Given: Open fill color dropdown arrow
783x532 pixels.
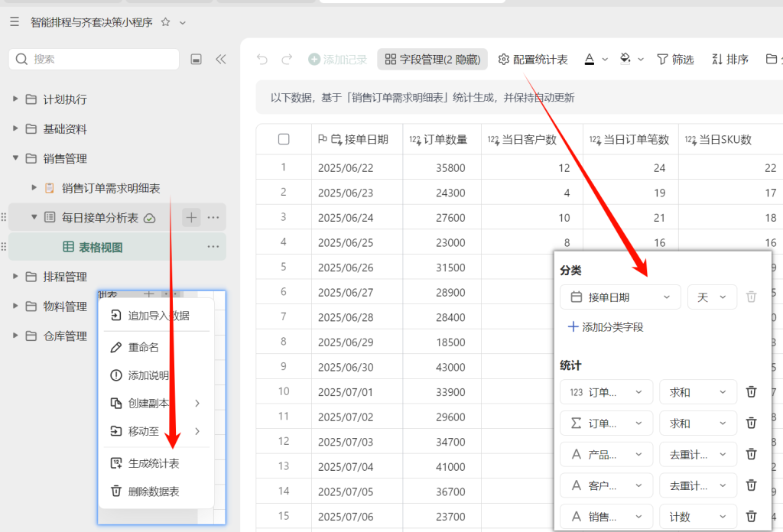Looking at the screenshot, I should [641, 60].
